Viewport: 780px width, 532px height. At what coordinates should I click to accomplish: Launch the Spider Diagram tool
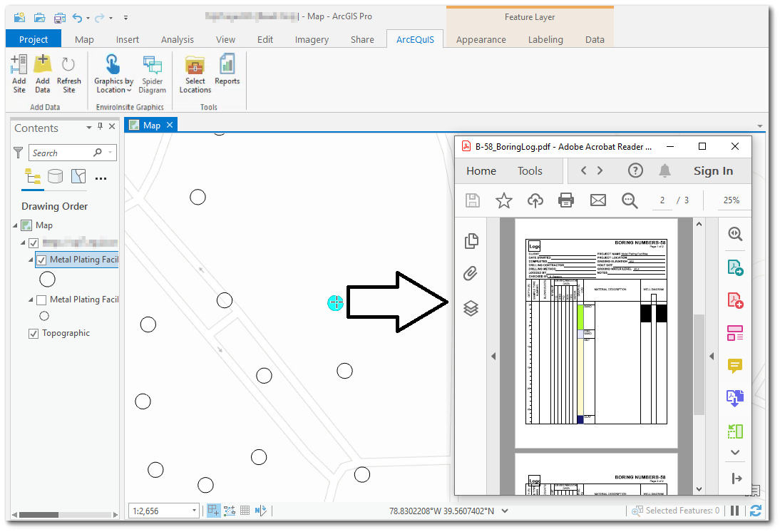pyautogui.click(x=152, y=73)
